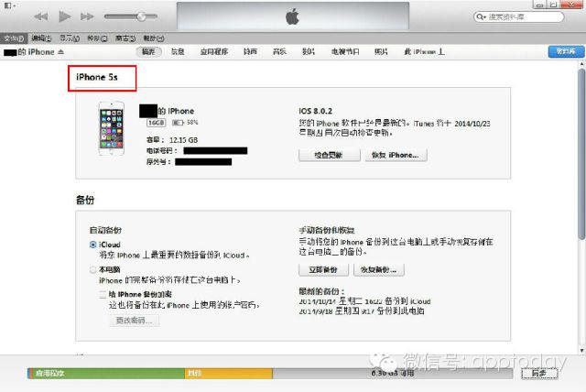
Task: Click the gray free space storage segment
Action: [393, 374]
